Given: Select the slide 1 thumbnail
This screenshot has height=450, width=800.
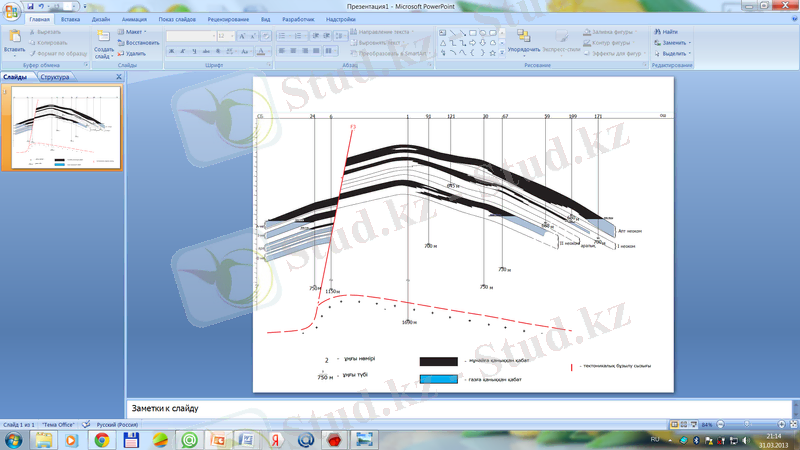Looking at the screenshot, I should click(65, 127).
